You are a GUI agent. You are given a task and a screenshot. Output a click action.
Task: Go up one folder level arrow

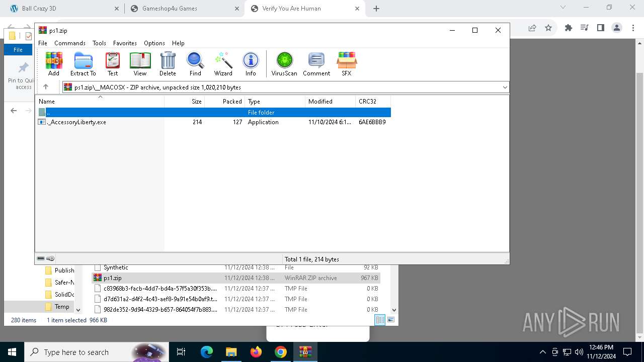[x=46, y=87]
